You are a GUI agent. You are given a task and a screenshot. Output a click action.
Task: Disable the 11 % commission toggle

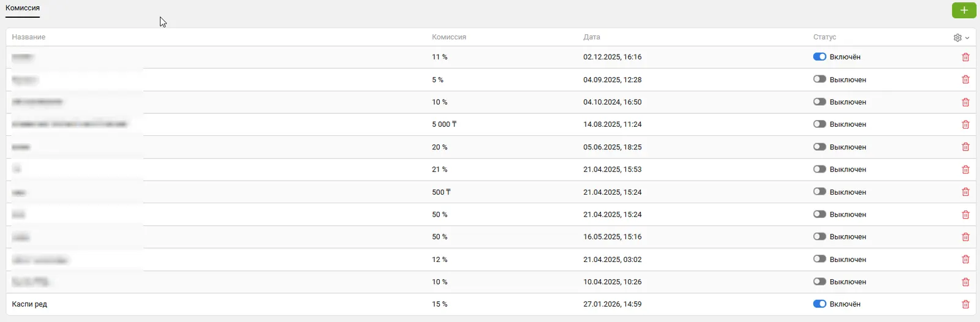pos(820,57)
